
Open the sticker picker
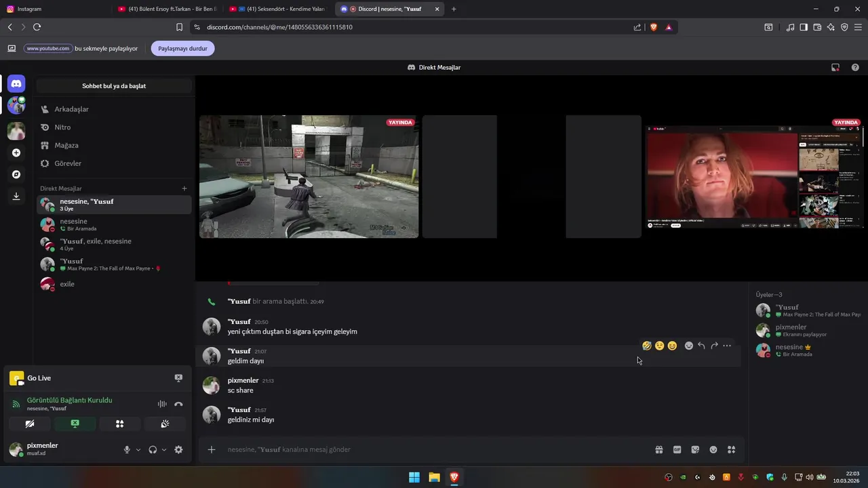click(695, 449)
